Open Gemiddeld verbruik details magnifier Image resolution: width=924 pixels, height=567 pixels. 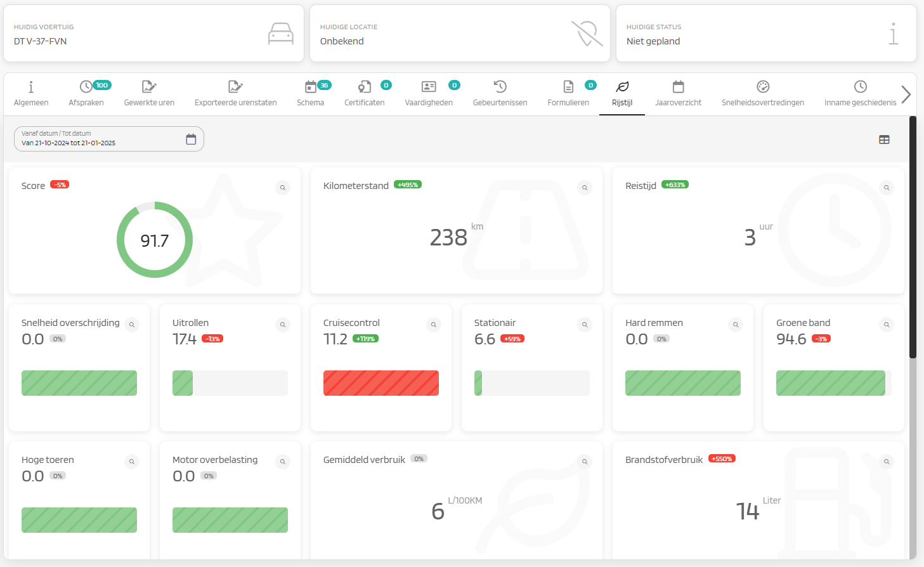585,462
